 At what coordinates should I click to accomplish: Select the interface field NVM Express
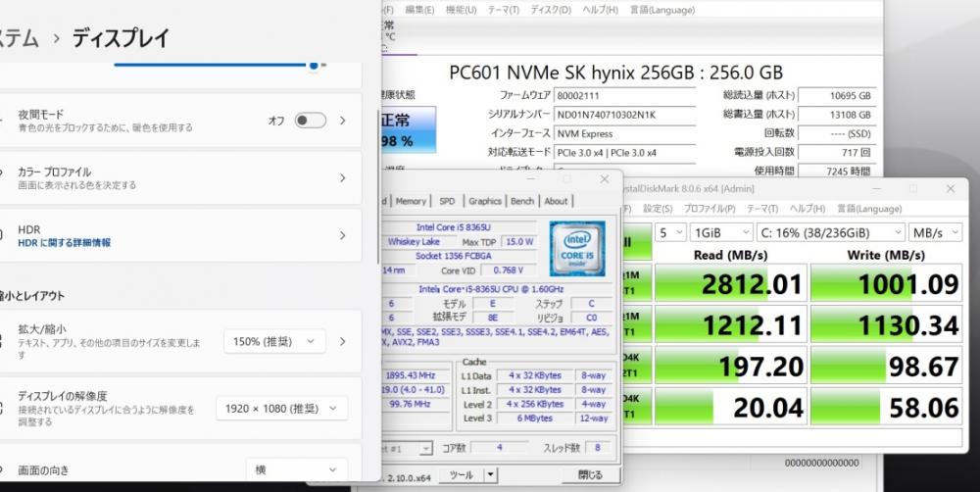(624, 134)
